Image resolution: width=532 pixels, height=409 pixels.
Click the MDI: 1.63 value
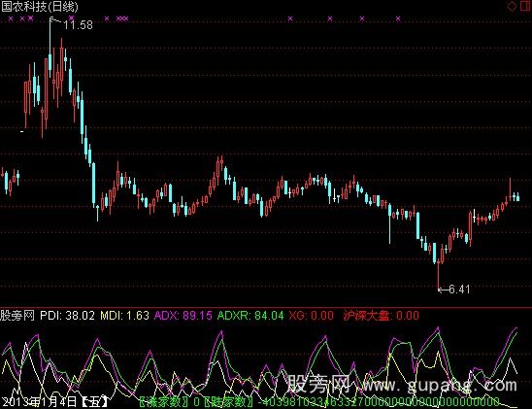(x=124, y=316)
